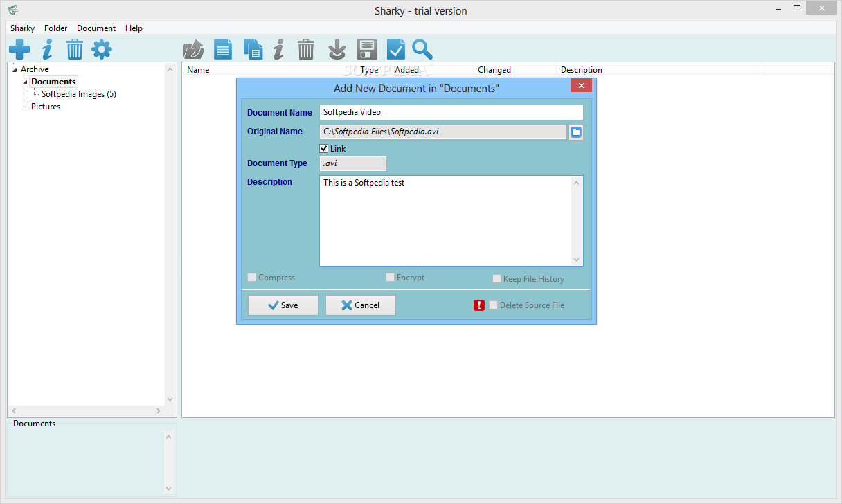
Task: Click folder tree scroll up arrow
Action: [x=170, y=69]
